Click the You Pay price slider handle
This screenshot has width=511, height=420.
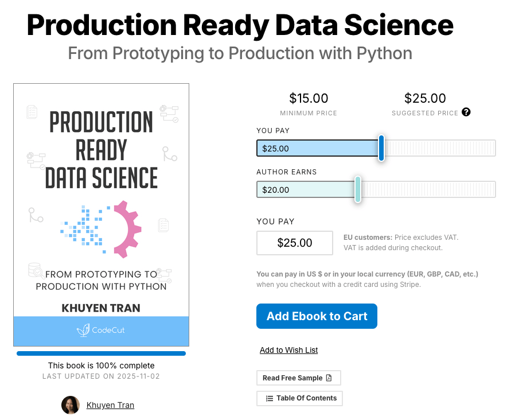[381, 148]
